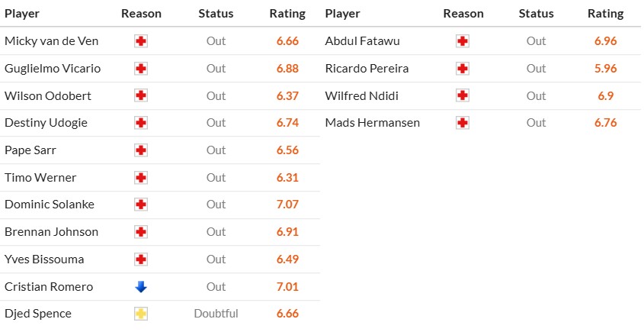Click the blue down arrow for Cristian Romero
This screenshot has height=332, width=644.
tap(141, 287)
